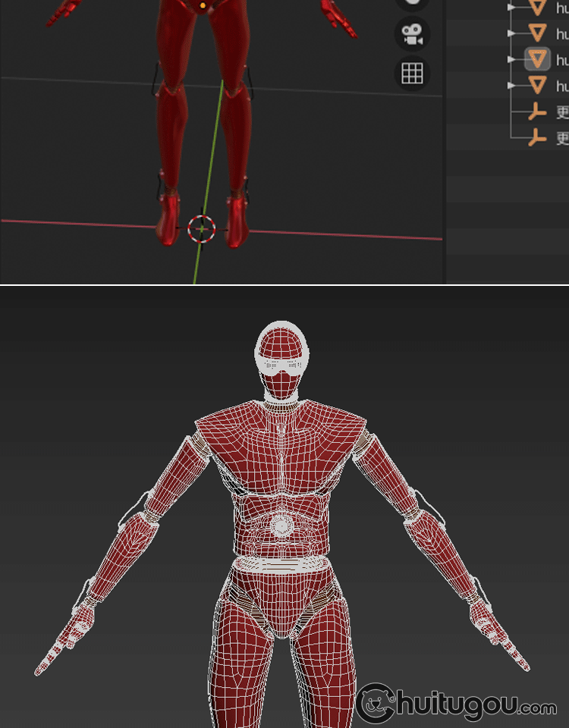Select the first Chinese-named empty object
The height and width of the screenshot is (728, 569).
click(x=561, y=112)
